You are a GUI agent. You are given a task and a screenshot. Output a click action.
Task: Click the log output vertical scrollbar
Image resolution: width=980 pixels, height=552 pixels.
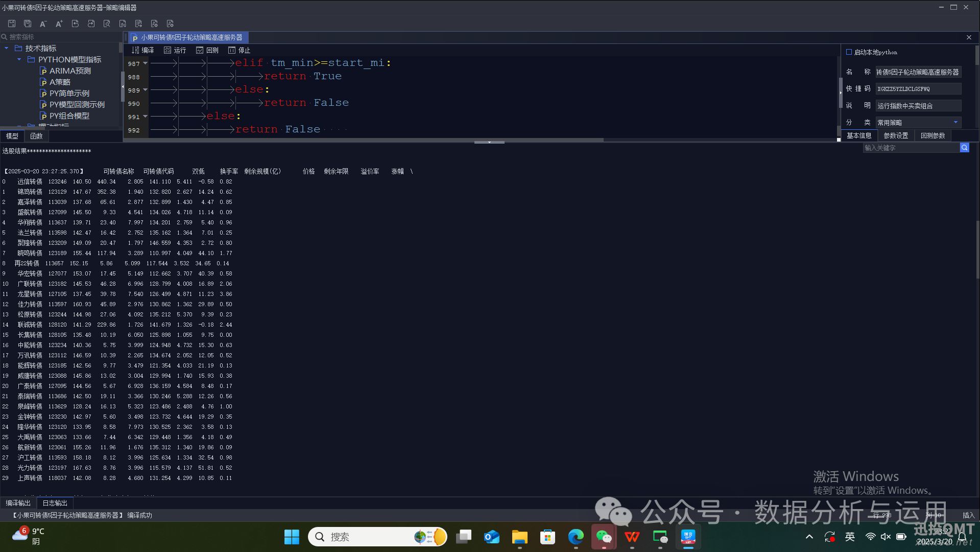977,249
